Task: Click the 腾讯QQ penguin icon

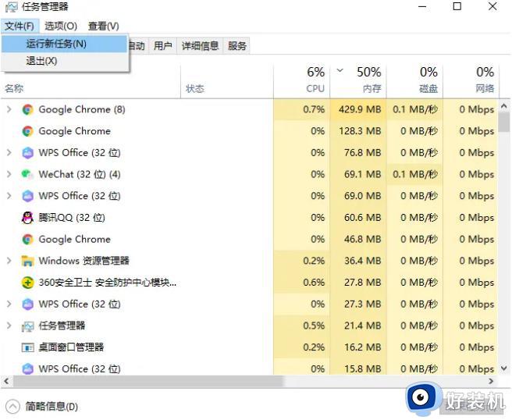Action: [27, 218]
